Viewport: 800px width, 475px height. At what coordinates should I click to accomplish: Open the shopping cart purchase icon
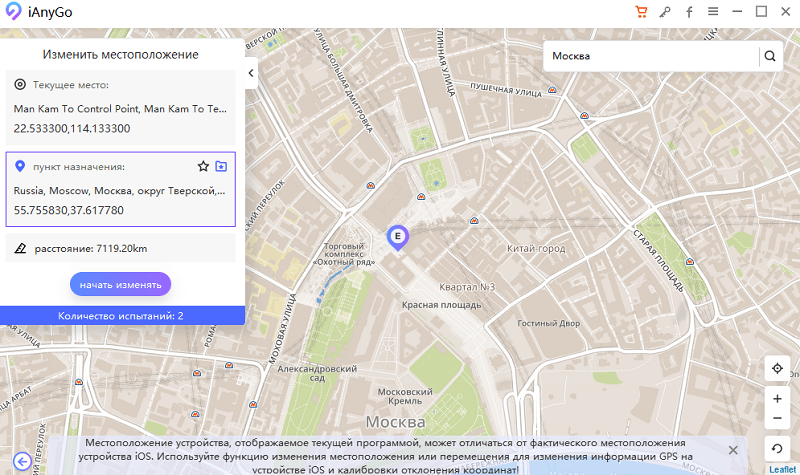pyautogui.click(x=641, y=12)
